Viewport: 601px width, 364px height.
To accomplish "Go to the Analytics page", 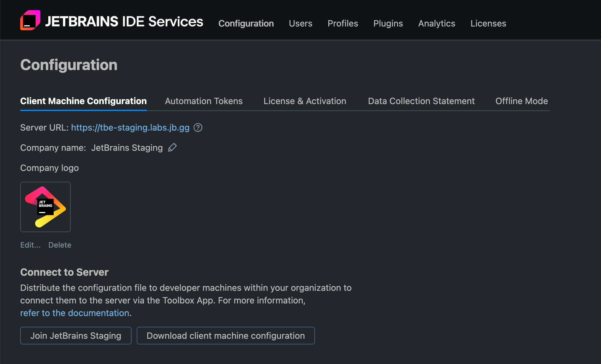I will tap(437, 23).
